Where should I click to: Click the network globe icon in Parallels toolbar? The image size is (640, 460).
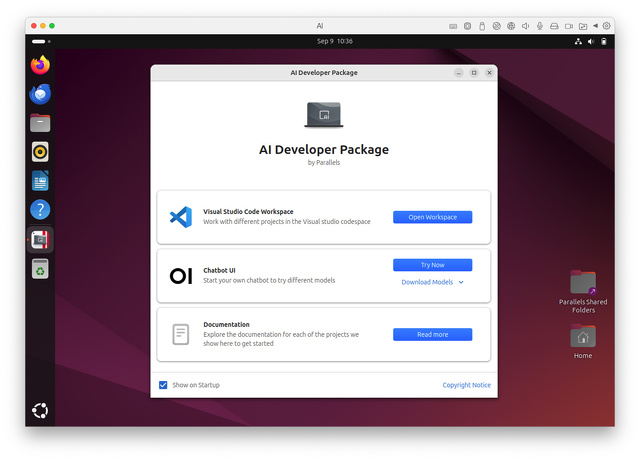511,26
